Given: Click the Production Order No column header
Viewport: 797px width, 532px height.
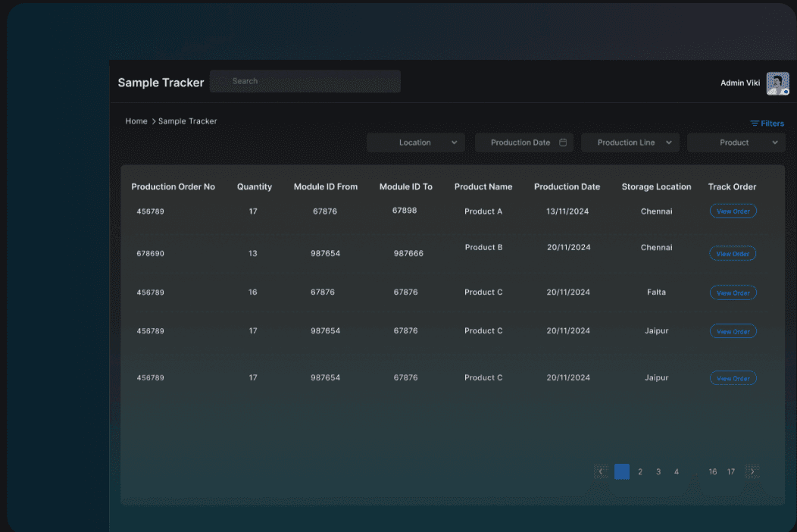Looking at the screenshot, I should [175, 186].
